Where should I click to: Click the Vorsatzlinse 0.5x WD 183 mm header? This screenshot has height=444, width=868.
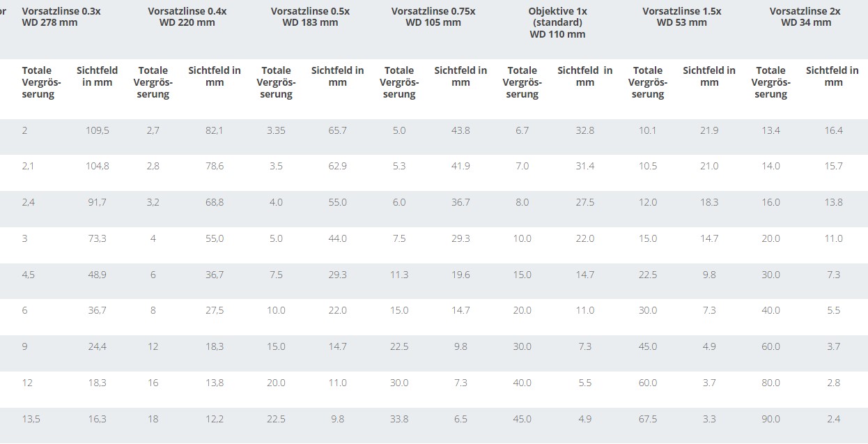coord(310,17)
